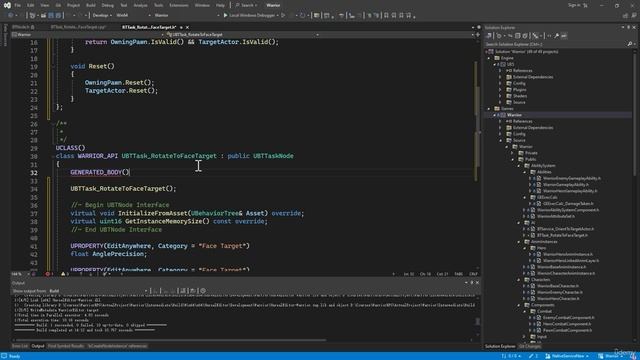Expand the Plugins folder under UE5
The width and height of the screenshot is (640, 360).
500,90
